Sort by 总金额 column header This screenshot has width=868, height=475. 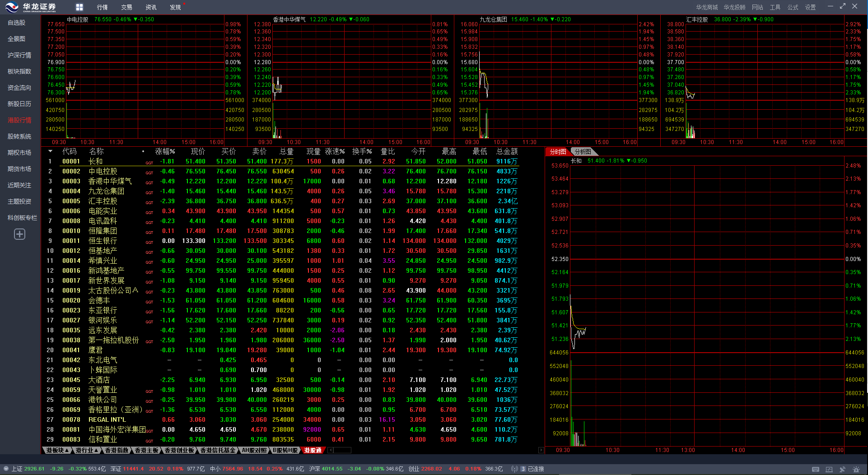coord(507,152)
